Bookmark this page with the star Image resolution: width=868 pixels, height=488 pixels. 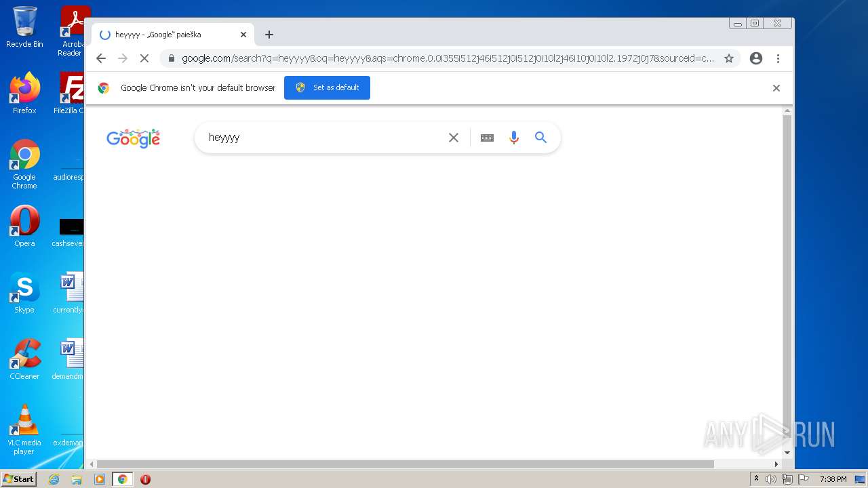click(x=729, y=58)
